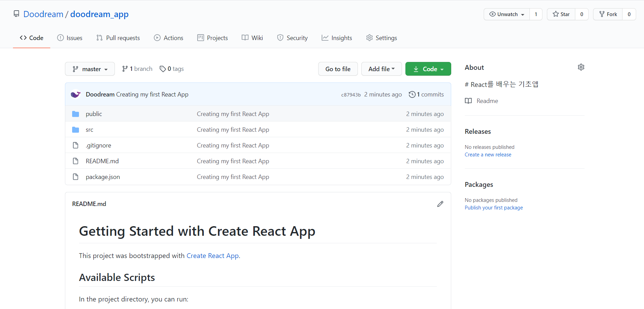The width and height of the screenshot is (644, 309).
Task: Click the Go to file button
Action: (x=338, y=69)
